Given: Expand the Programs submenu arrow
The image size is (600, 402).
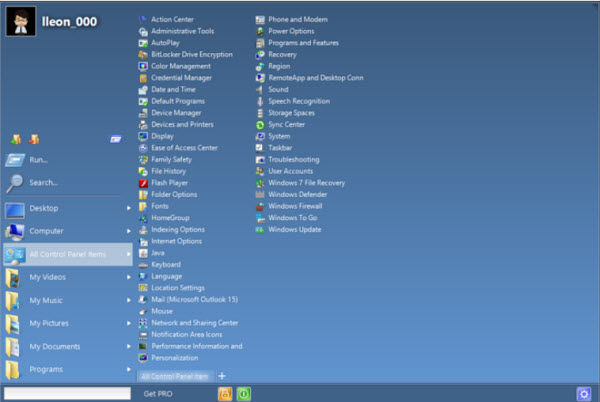Looking at the screenshot, I should (129, 369).
